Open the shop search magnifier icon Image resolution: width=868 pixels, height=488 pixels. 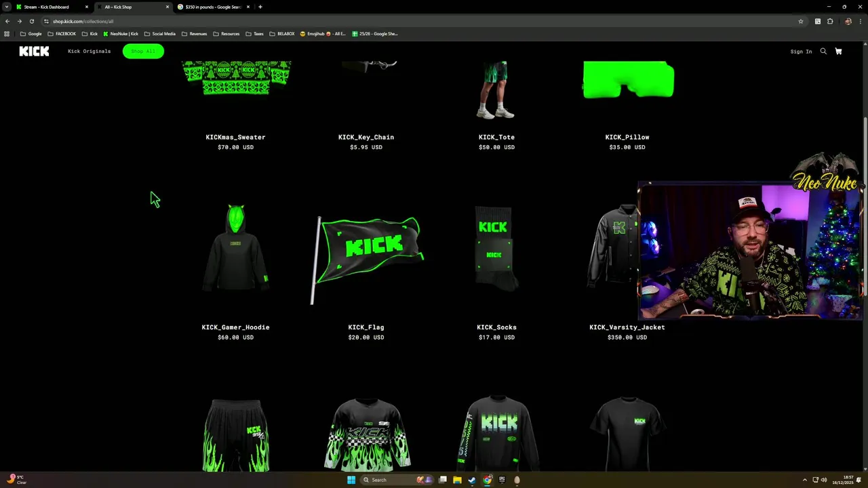(823, 52)
